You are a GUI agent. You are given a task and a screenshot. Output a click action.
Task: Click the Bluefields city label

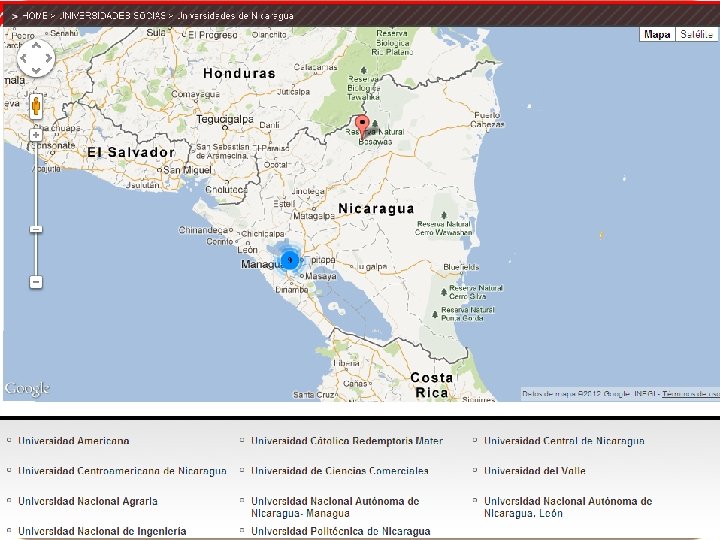[x=461, y=267]
